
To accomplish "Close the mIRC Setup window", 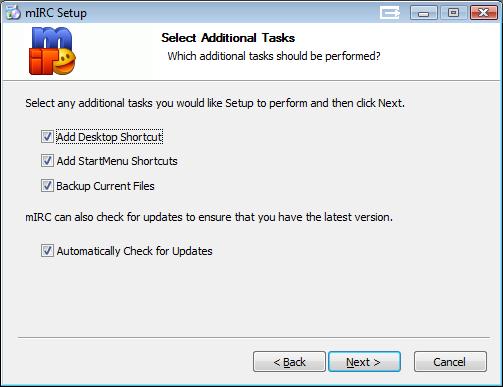I will pos(483,13).
